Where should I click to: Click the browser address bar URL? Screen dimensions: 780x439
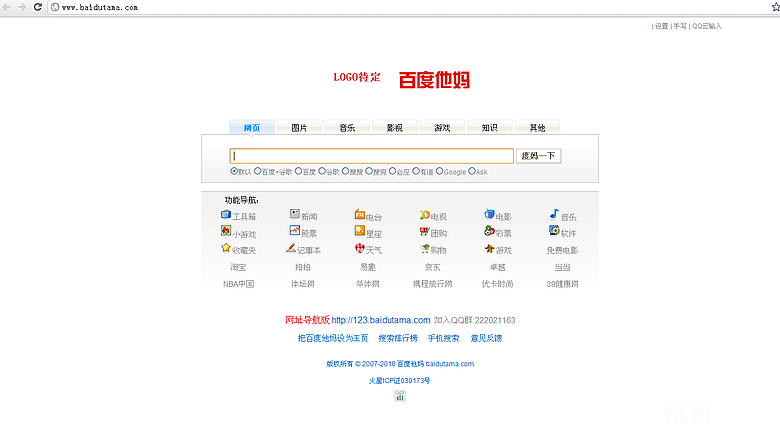pos(99,7)
